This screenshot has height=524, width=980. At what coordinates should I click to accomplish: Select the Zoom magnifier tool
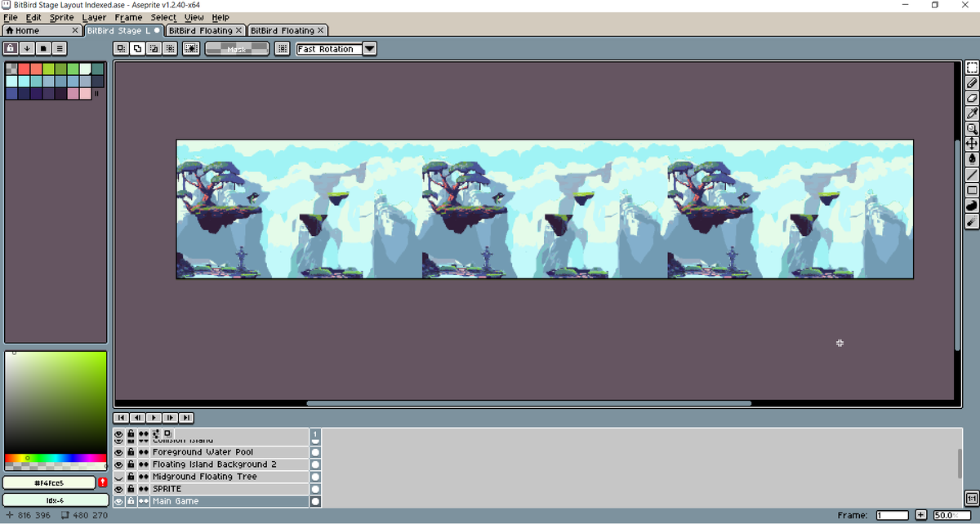coord(972,129)
